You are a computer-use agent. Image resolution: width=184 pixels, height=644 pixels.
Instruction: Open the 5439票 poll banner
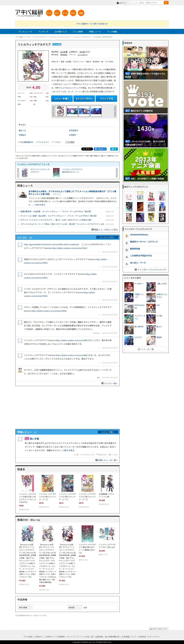click(146, 63)
